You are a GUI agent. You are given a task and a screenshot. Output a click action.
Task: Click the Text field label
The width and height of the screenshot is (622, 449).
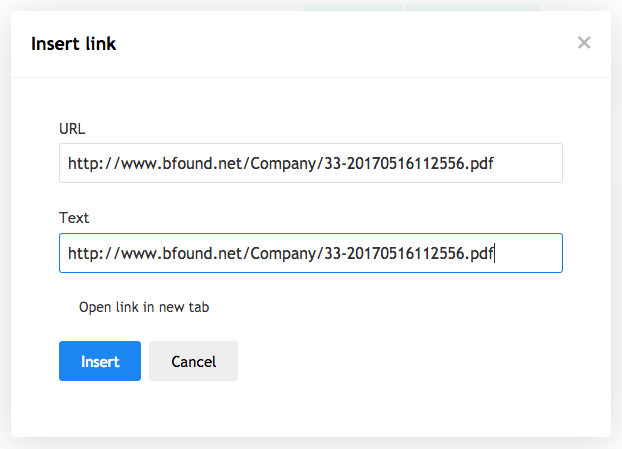[74, 218]
